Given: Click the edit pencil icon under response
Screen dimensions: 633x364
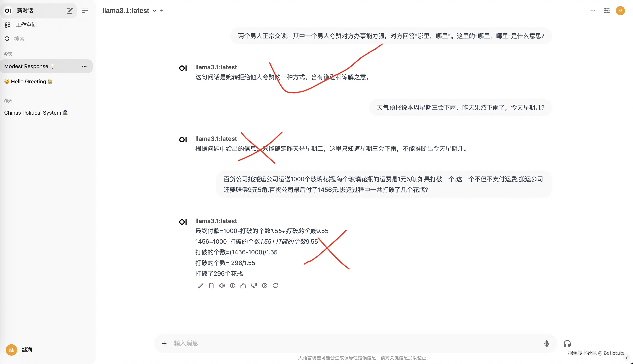Looking at the screenshot, I should pyautogui.click(x=200, y=286).
